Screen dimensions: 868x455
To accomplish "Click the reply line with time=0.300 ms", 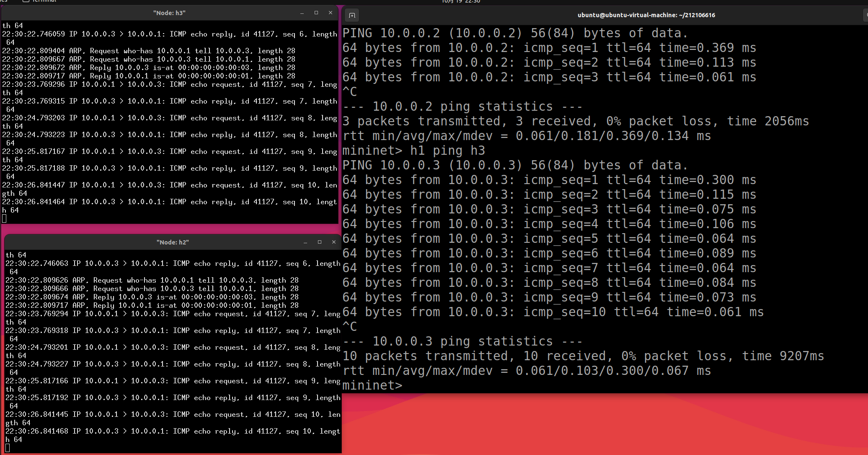I will [549, 180].
